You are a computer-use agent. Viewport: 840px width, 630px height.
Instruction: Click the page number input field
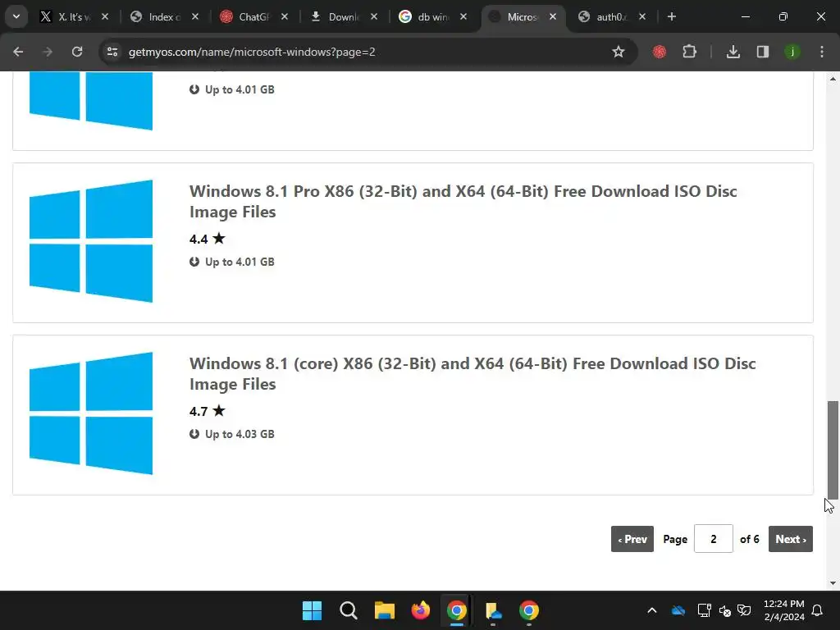pos(714,539)
